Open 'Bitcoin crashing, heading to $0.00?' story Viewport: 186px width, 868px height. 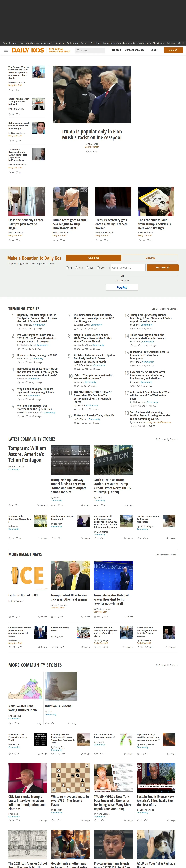pos(37,355)
